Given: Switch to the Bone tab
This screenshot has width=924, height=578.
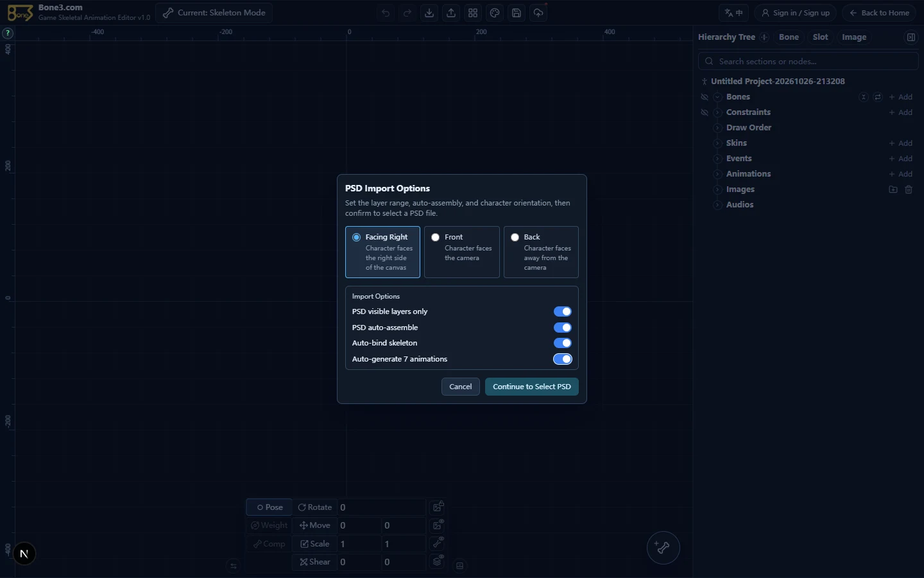Looking at the screenshot, I should tap(789, 37).
